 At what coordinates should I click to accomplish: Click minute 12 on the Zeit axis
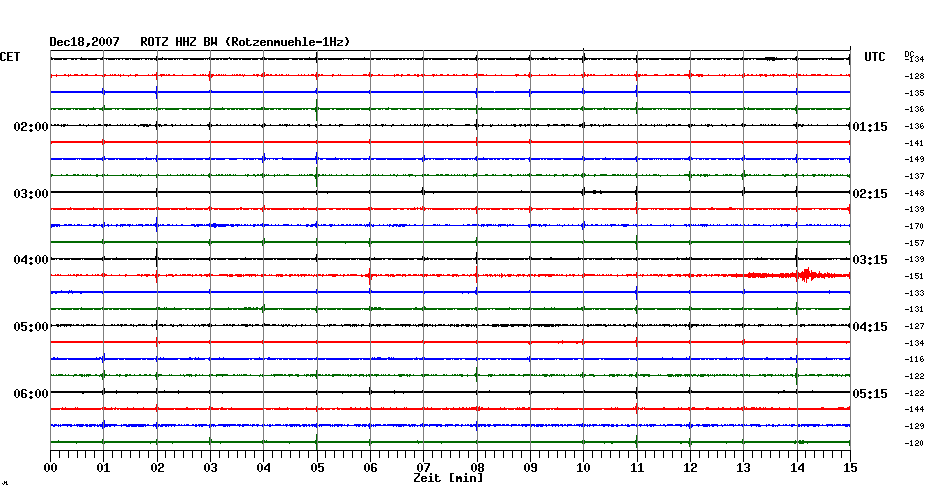tap(690, 467)
